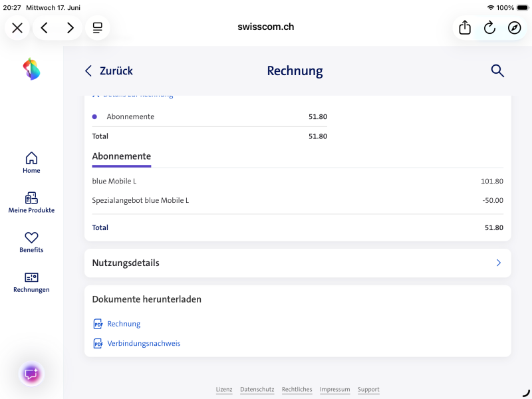Viewport: 532px width, 399px height.
Task: Click the purple dot beside Abonnemente
Action: [94, 117]
